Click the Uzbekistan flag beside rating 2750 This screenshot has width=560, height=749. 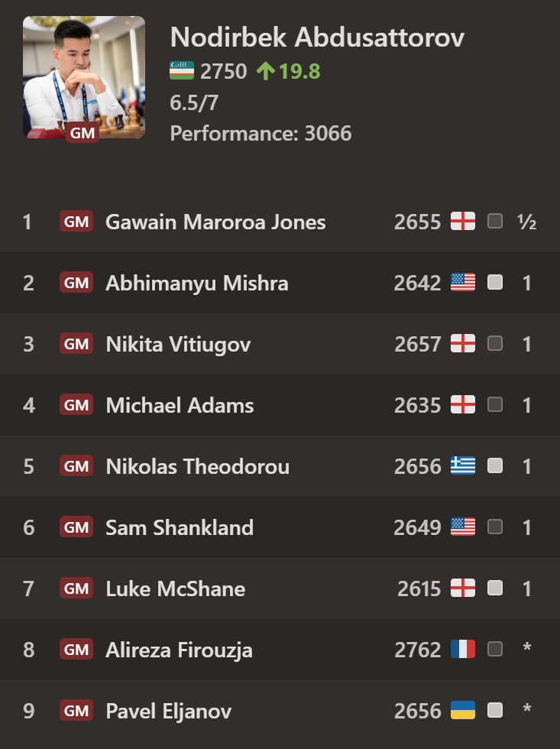tap(182, 70)
